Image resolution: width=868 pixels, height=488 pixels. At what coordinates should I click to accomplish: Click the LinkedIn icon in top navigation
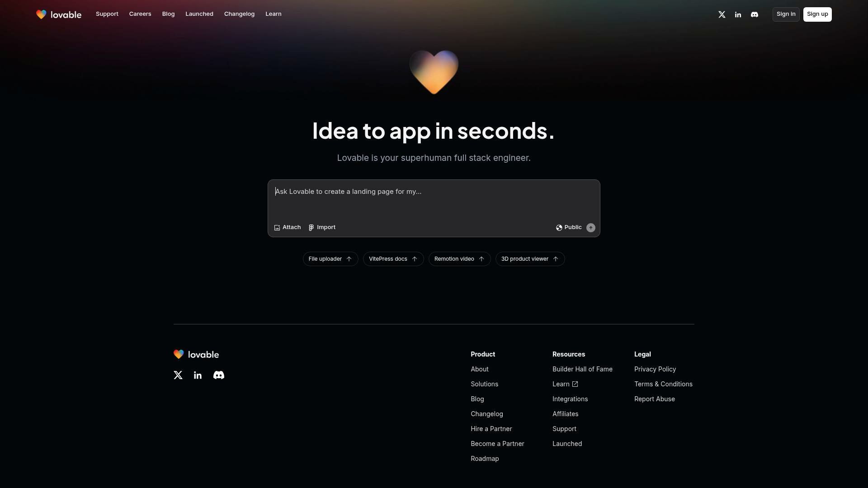[x=738, y=14]
